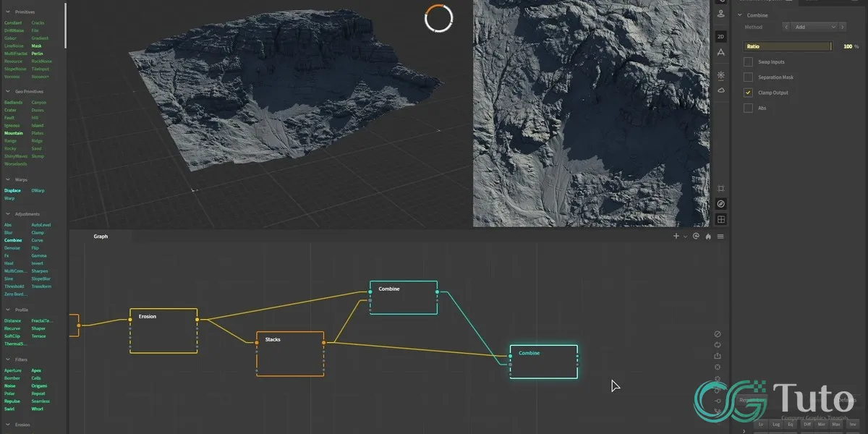Viewport: 868px width, 434px height.
Task: Open node search with the @ icon
Action: click(696, 237)
